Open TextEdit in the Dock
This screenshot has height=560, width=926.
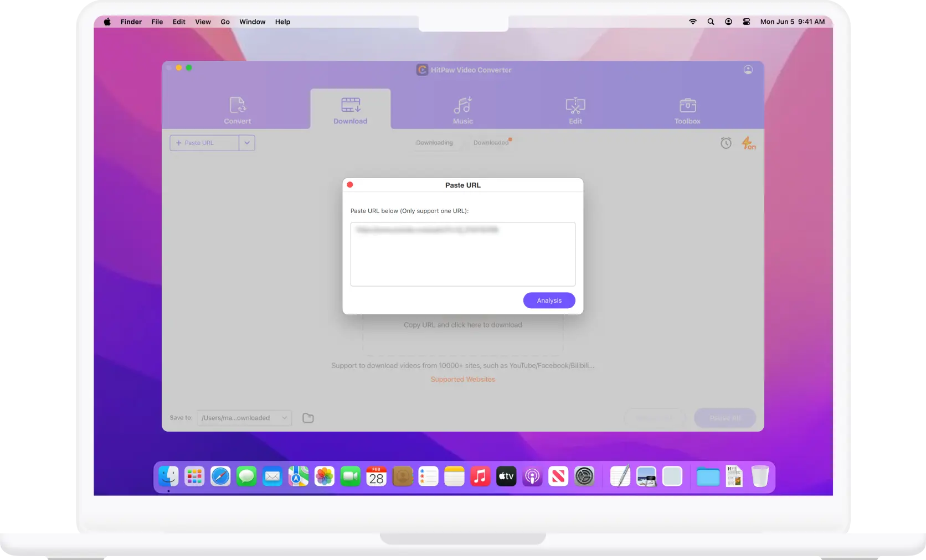[620, 476]
